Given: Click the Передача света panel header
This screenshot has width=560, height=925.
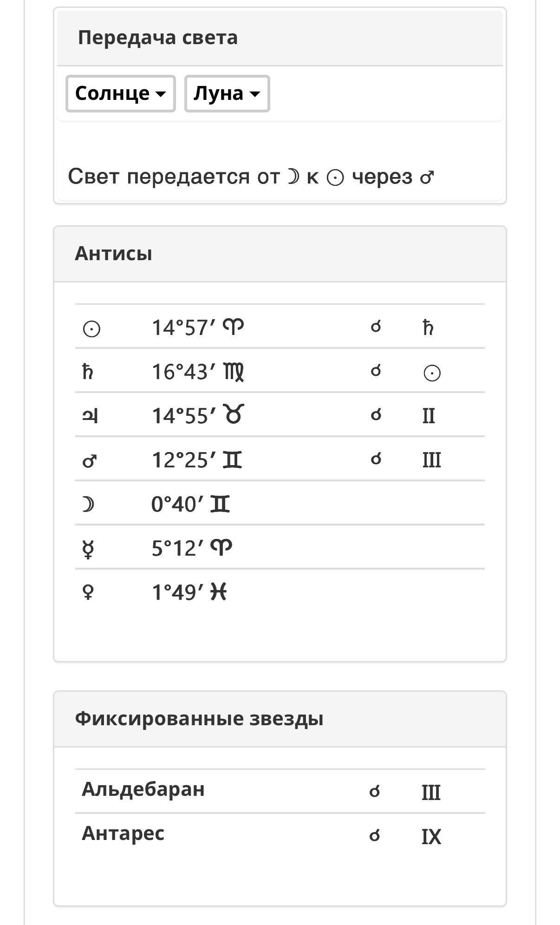Looking at the screenshot, I should [280, 38].
